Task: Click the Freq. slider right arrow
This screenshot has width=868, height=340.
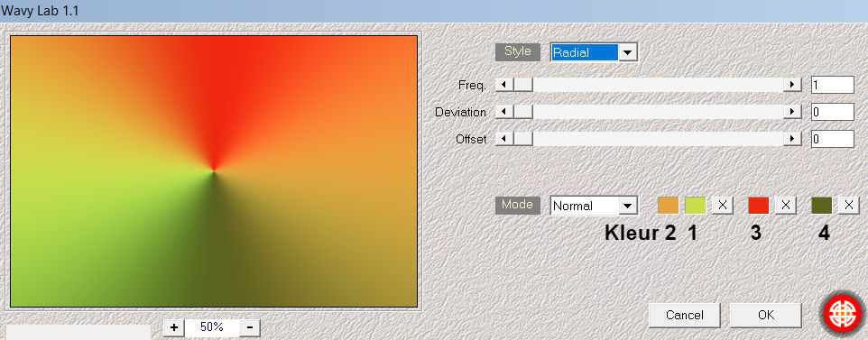Action: pos(793,85)
